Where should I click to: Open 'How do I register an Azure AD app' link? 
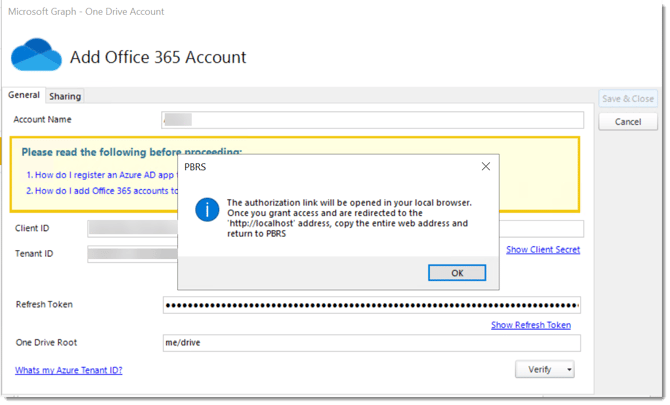click(103, 175)
